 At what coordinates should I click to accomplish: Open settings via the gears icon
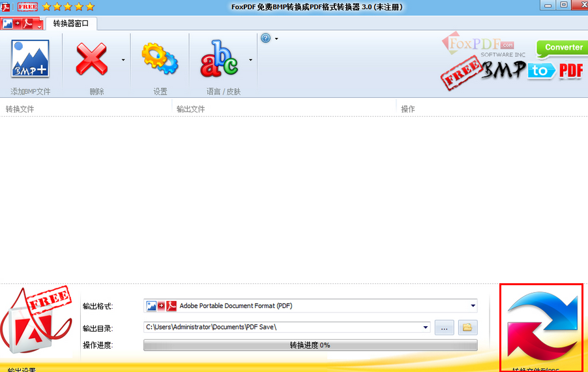click(160, 58)
